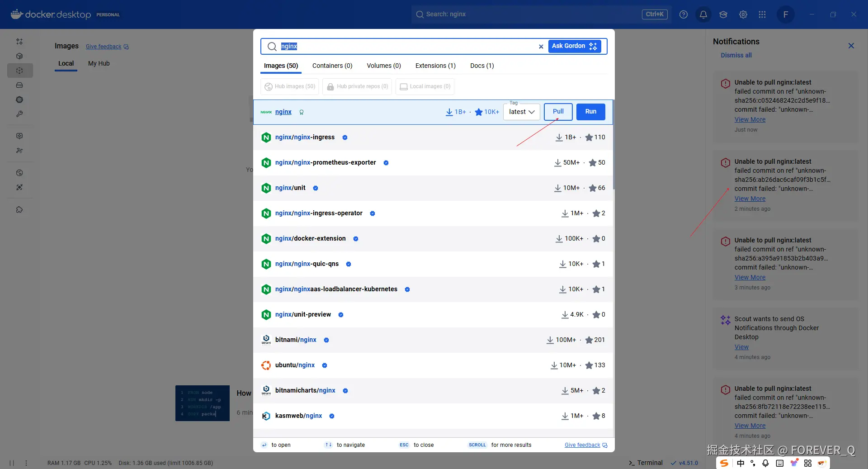Switch to the Docs (1) search tab

click(482, 66)
